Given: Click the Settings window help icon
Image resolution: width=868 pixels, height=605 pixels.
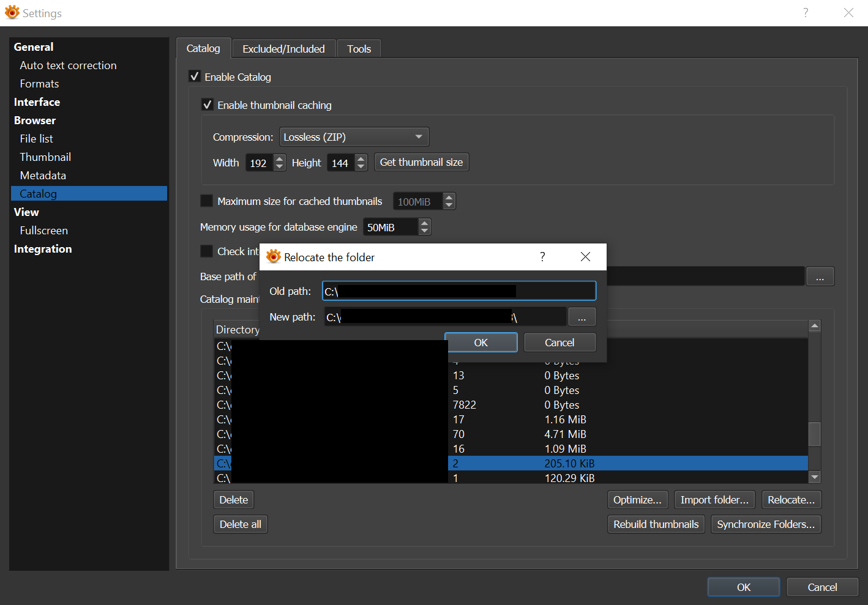Looking at the screenshot, I should 806,13.
